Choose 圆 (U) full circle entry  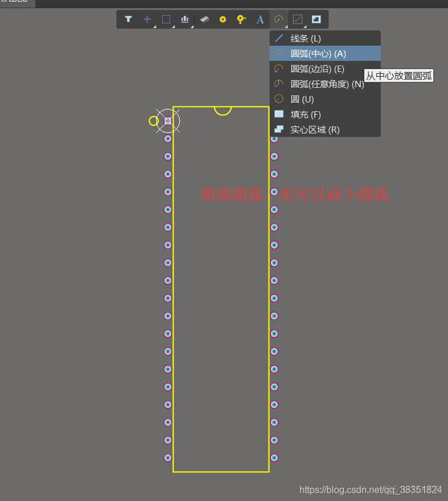coord(325,99)
